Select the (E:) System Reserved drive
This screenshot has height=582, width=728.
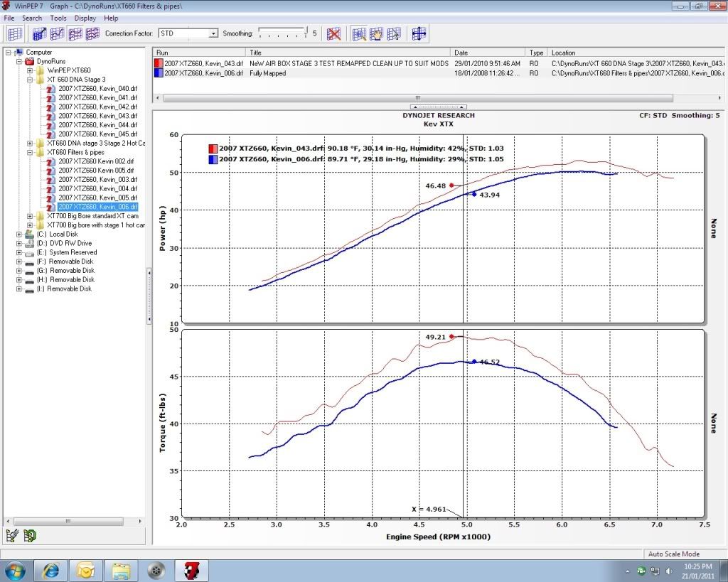[x=67, y=252]
